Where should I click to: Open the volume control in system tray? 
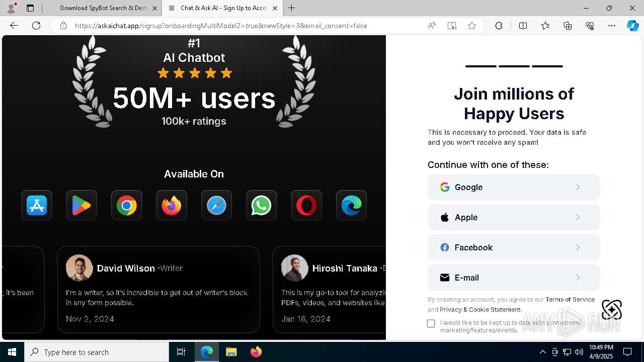pos(579,352)
